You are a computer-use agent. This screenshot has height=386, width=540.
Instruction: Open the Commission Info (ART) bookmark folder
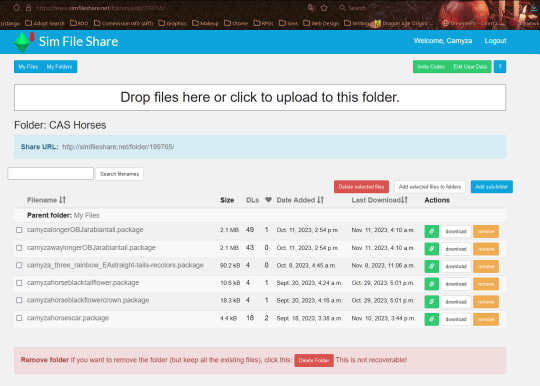click(x=123, y=23)
